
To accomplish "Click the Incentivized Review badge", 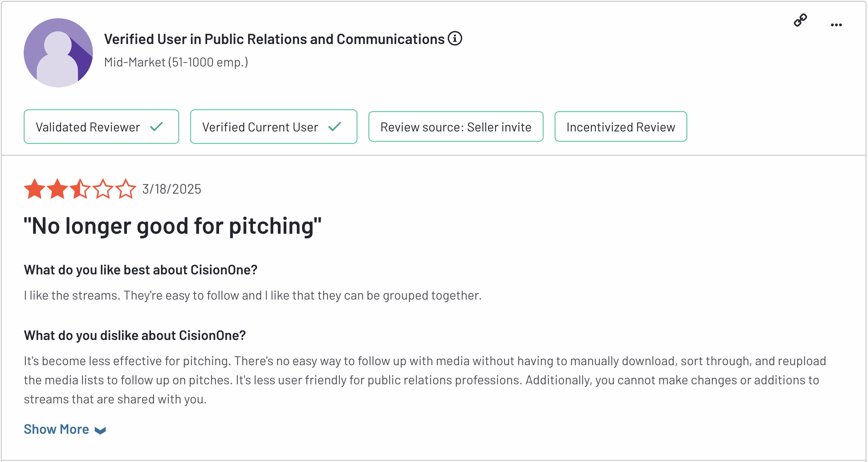I will pyautogui.click(x=621, y=127).
